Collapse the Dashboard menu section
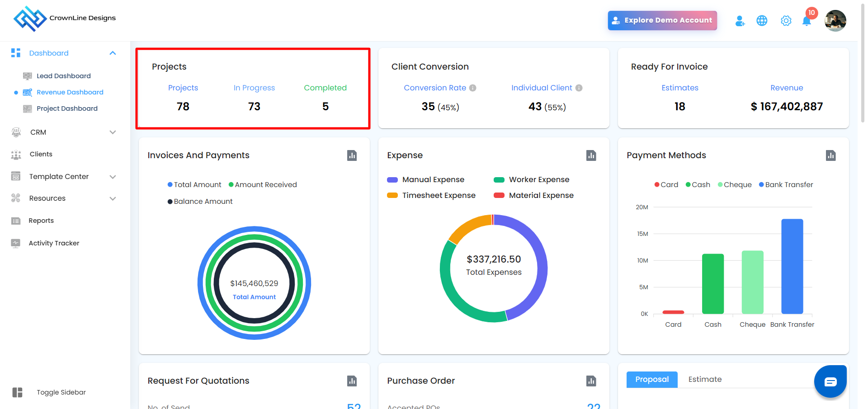The image size is (868, 409). coord(113,53)
